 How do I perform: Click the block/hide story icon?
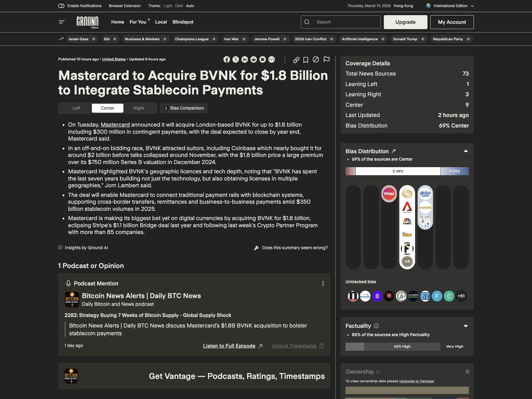tap(316, 59)
